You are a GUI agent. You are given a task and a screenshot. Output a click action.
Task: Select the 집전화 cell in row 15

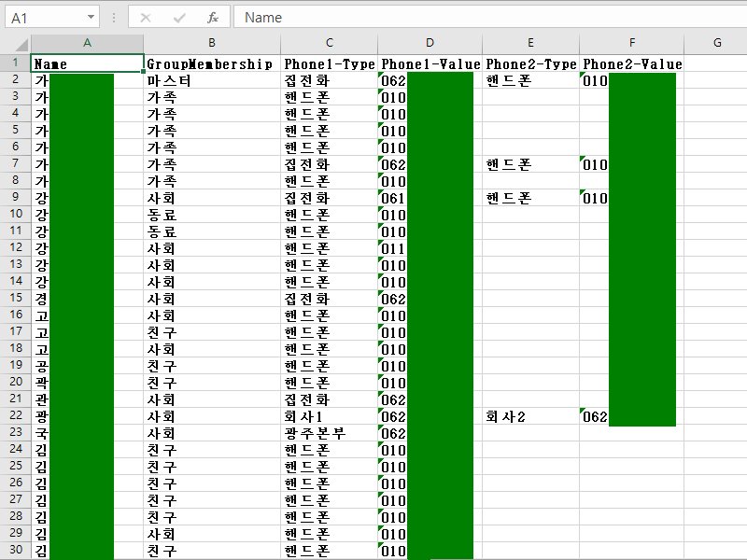(x=330, y=299)
